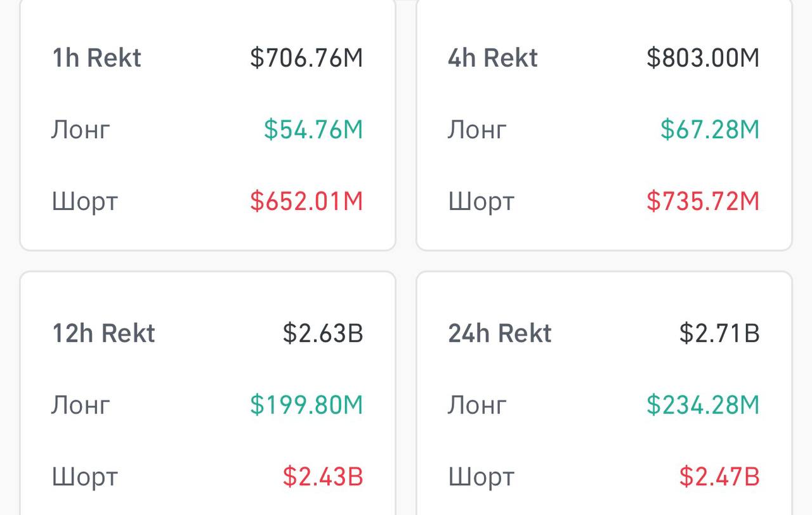This screenshot has height=515, width=812.
Task: Tap the 1h Лонг value $54.76M
Action: pos(313,129)
